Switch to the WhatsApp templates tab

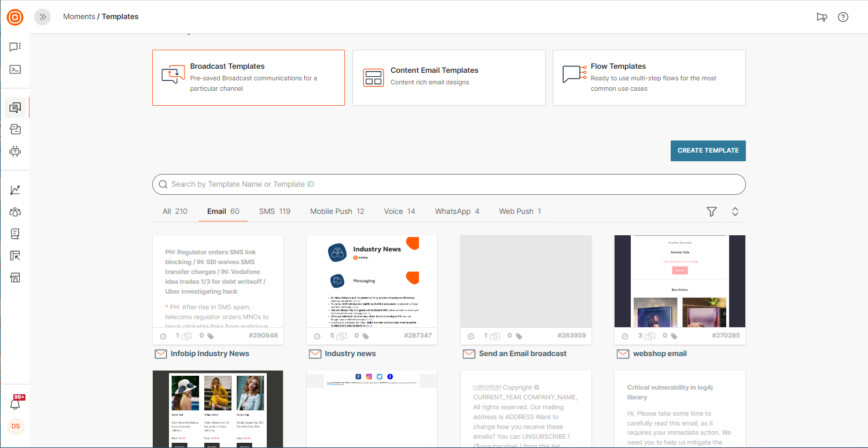point(457,212)
